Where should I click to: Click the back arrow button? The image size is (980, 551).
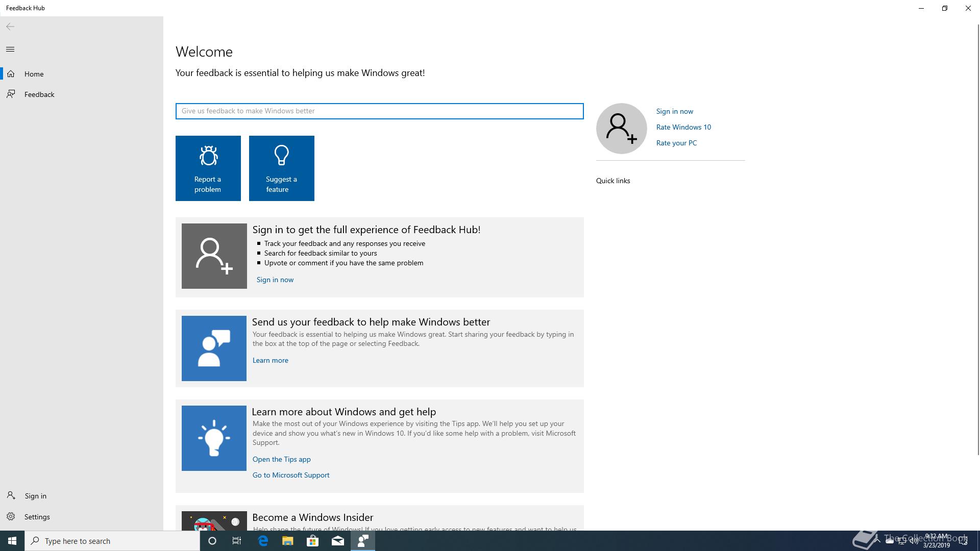pos(10,27)
